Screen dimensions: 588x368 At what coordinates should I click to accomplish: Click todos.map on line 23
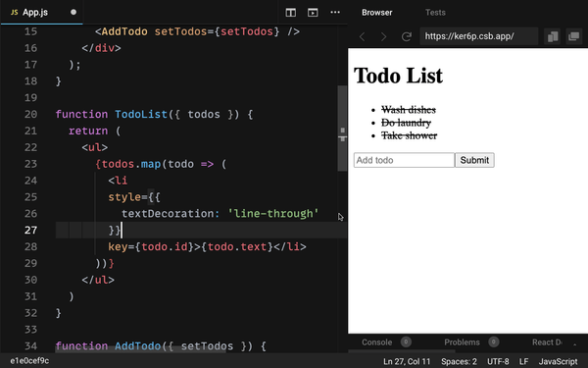click(131, 164)
